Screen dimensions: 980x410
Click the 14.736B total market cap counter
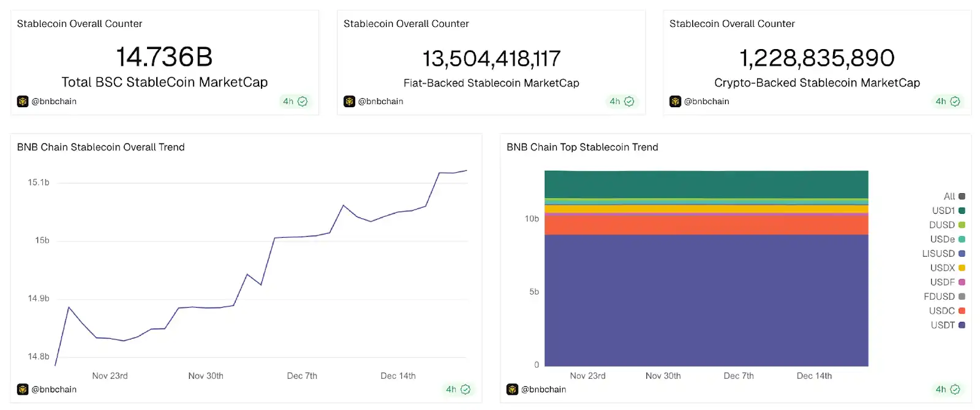(164, 57)
